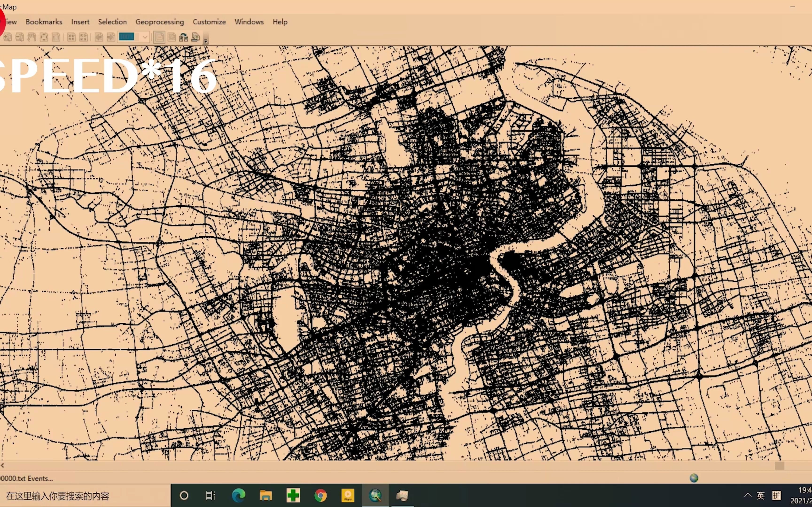Click Go Back to Extent arrow
Viewport: 812px width, 507px height.
tap(99, 37)
